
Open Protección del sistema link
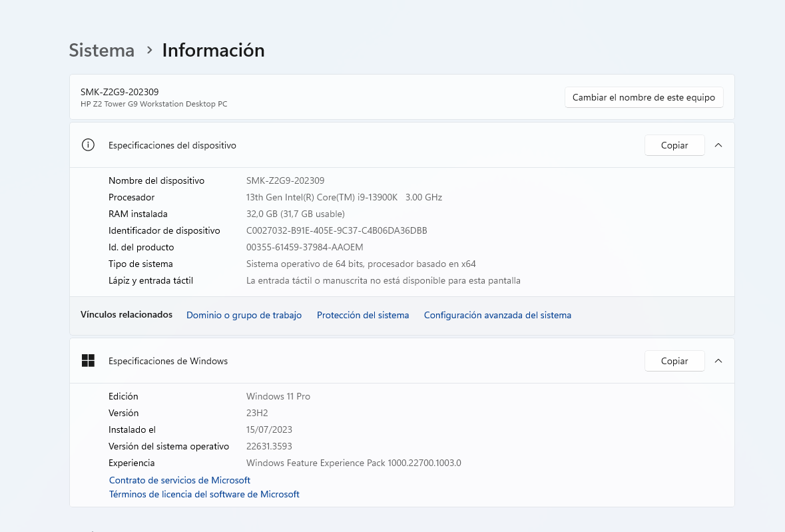(363, 315)
